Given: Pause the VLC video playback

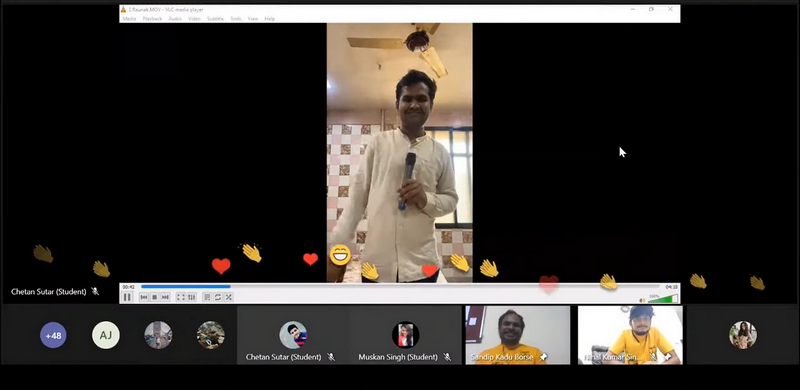Looking at the screenshot, I should [127, 297].
